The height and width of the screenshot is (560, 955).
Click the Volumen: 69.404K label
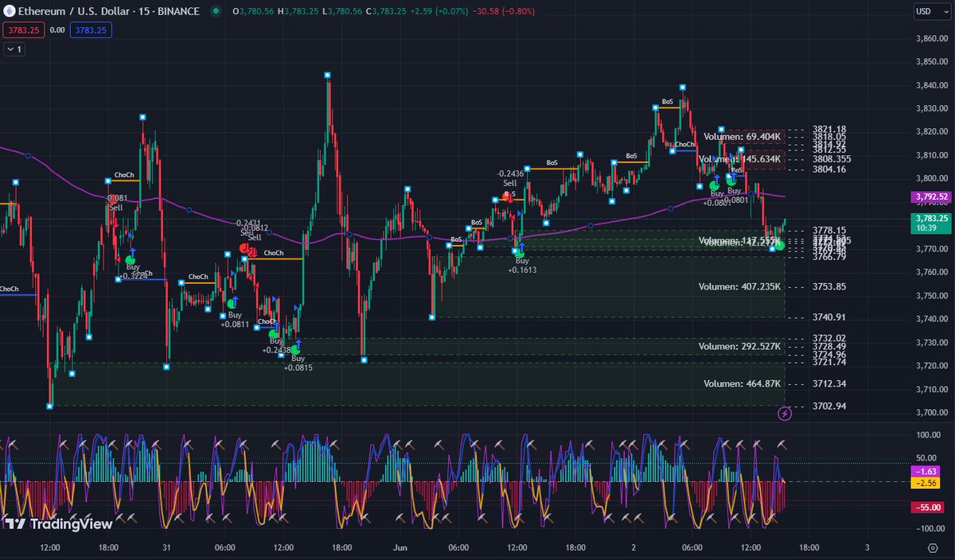(743, 137)
